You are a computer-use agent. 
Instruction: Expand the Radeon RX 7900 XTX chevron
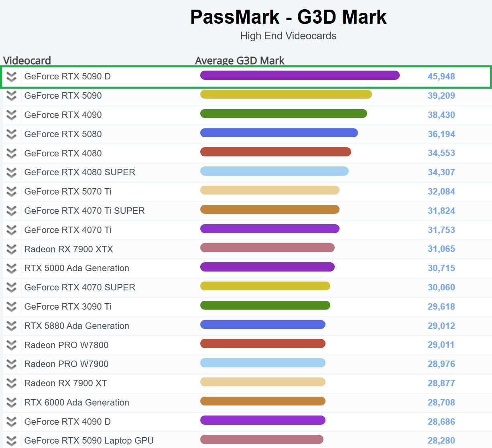click(x=11, y=249)
